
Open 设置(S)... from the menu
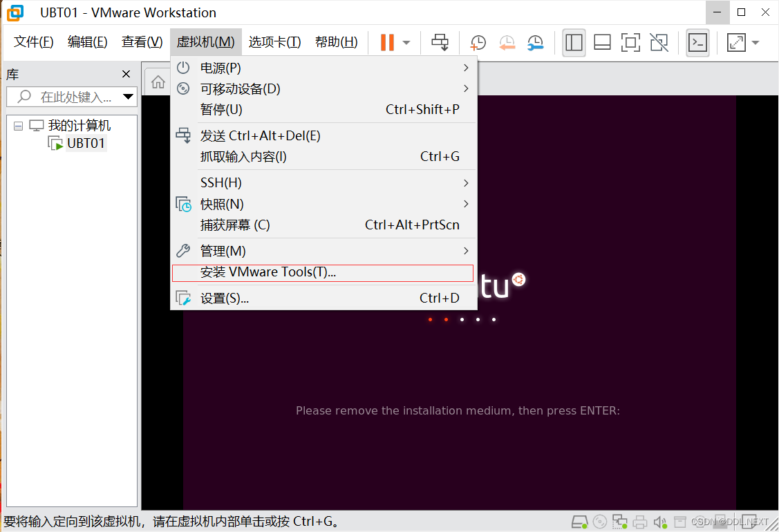[324, 298]
